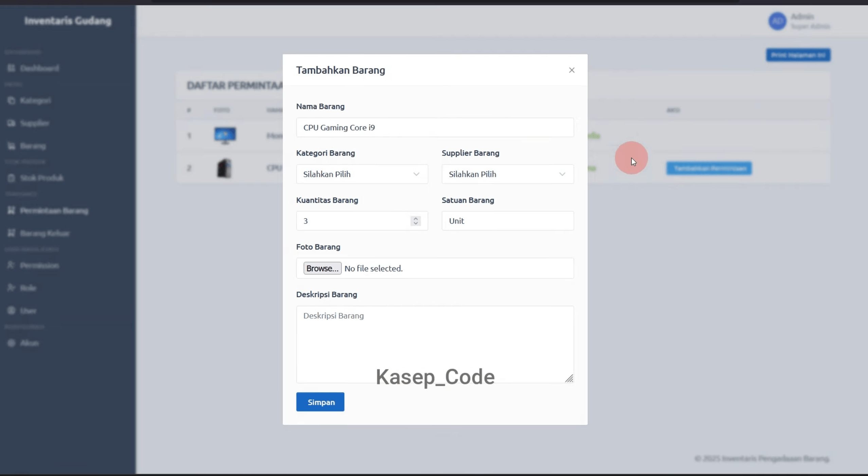Click the Barang Keluar sidebar icon
The width and height of the screenshot is (868, 476).
tap(11, 233)
